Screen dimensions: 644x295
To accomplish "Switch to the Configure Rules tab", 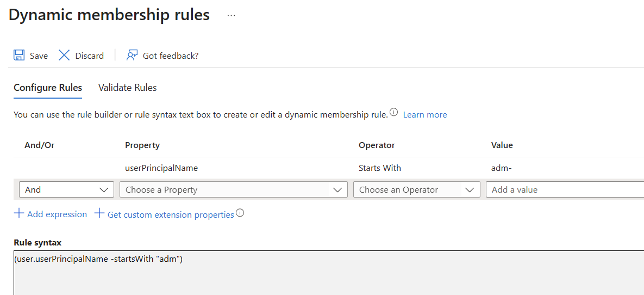I will 48,88.
